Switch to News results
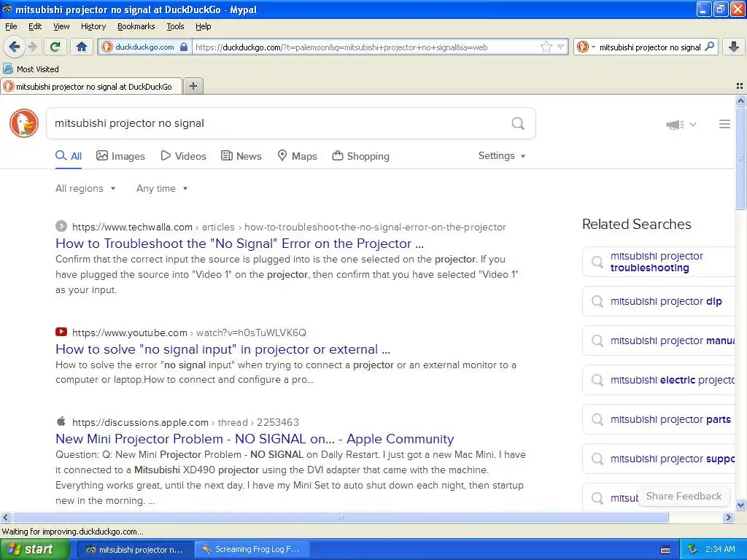The width and height of the screenshot is (747, 560). pos(241,156)
